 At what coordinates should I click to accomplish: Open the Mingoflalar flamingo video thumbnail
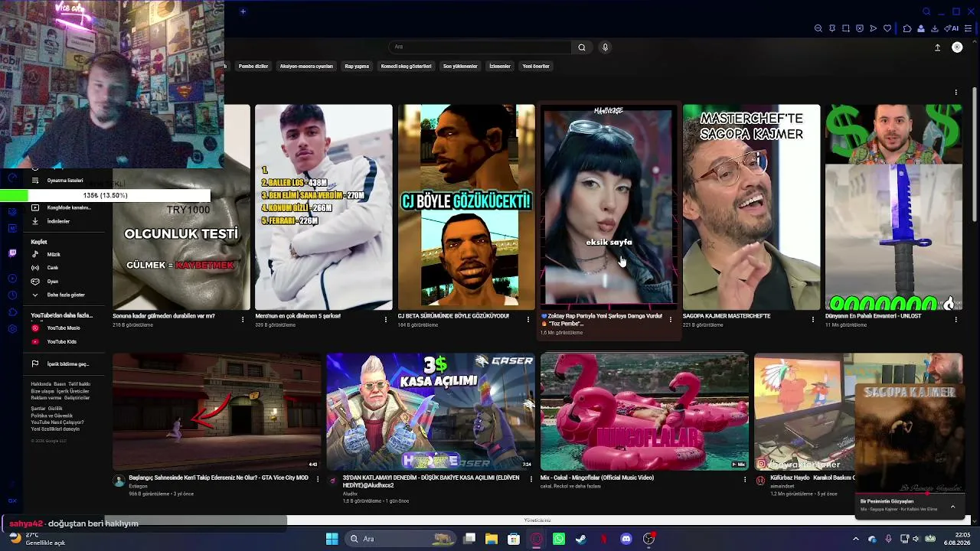645,412
